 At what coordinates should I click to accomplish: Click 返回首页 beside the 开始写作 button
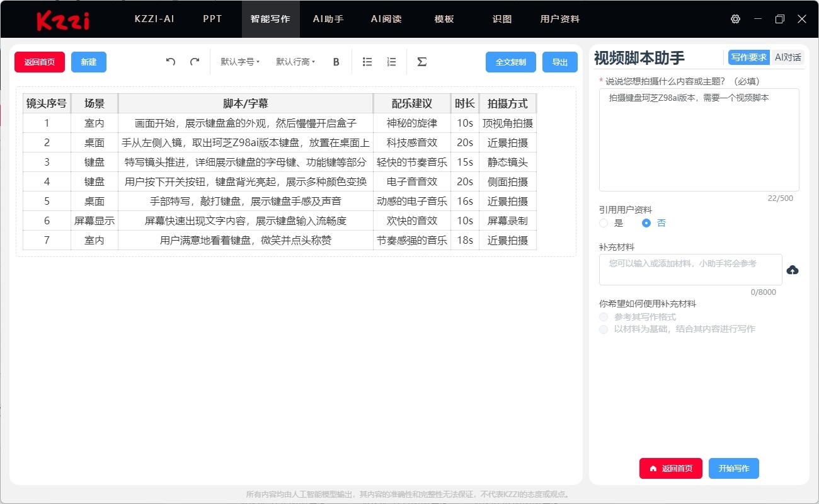pos(671,468)
